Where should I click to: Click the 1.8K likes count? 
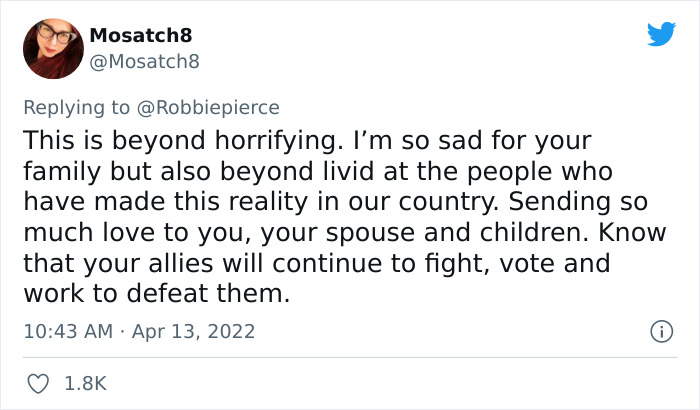coord(85,383)
